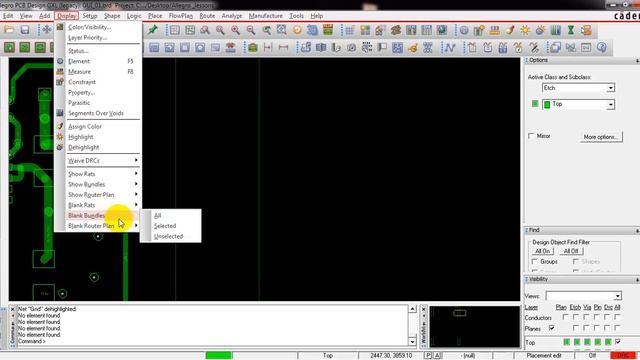The height and width of the screenshot is (360, 640).
Task: Click the flag toolbar icon
Action: 382,47
